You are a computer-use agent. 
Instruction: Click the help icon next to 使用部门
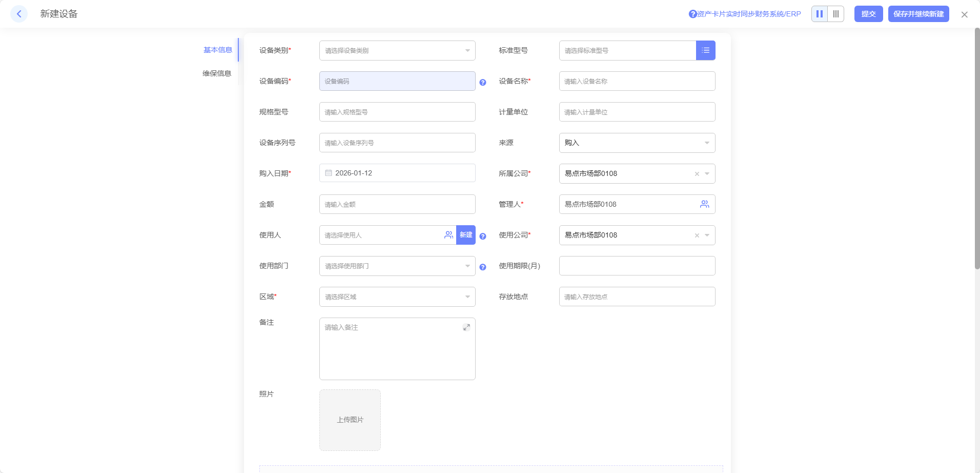tap(482, 267)
